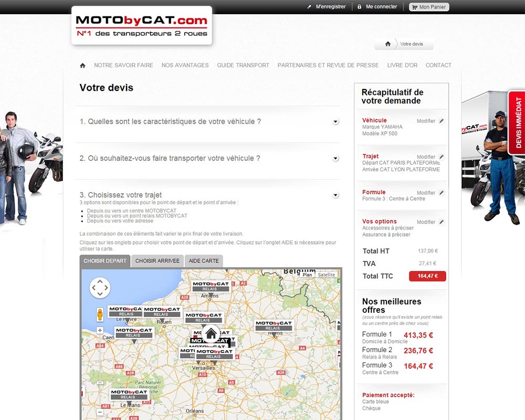
Task: Open the DEVIS IMMÉDIAT side tab
Action: [x=517, y=122]
